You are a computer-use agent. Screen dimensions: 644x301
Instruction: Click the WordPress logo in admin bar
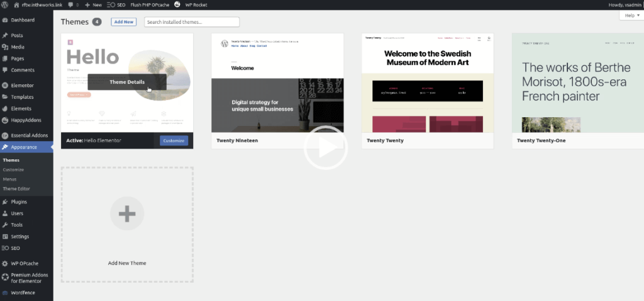pos(5,5)
